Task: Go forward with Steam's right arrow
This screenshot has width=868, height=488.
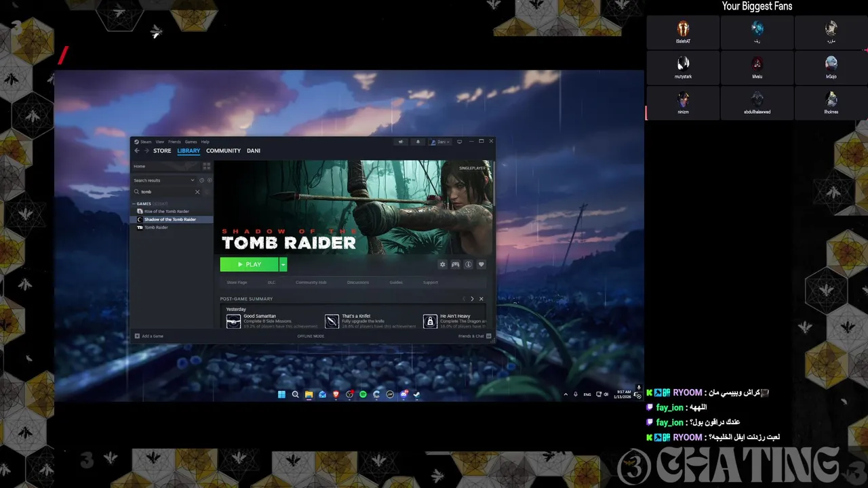Action: point(146,150)
